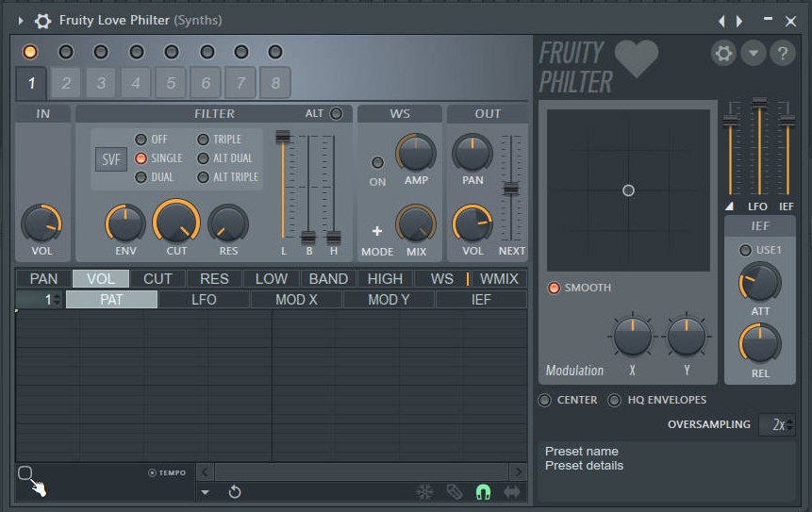
Task: Toggle the slide double-arrow icon
Action: [x=512, y=492]
